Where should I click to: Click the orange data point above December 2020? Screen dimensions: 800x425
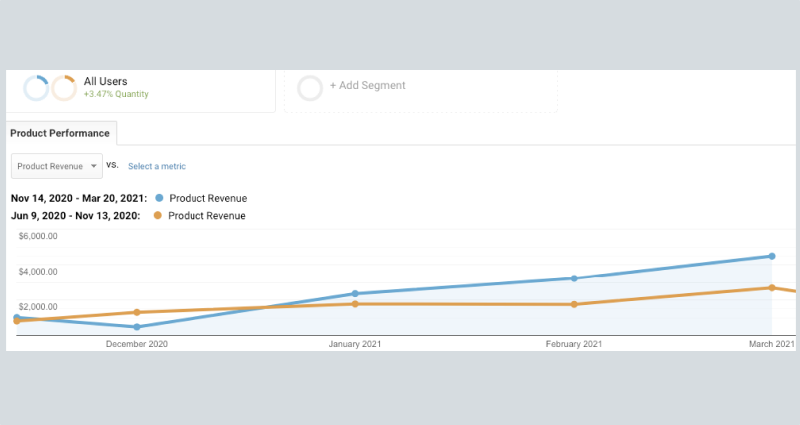(137, 312)
